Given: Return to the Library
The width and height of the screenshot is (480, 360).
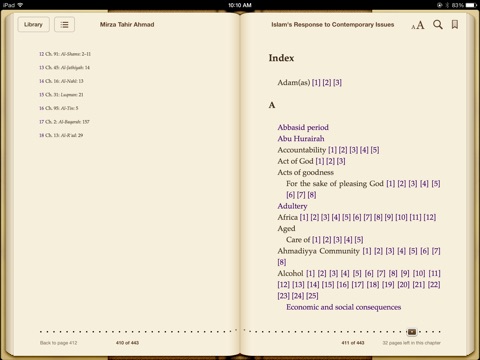Looking at the screenshot, I should (x=33, y=25).
